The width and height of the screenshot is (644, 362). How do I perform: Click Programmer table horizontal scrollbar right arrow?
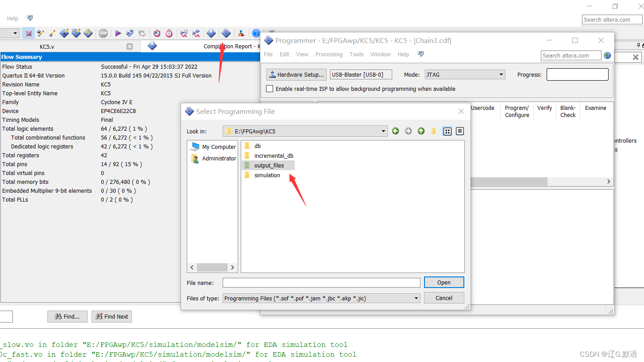pyautogui.click(x=609, y=182)
